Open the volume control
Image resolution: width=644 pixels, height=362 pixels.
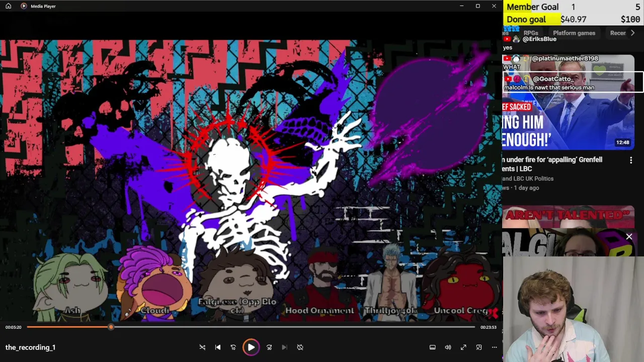click(448, 347)
